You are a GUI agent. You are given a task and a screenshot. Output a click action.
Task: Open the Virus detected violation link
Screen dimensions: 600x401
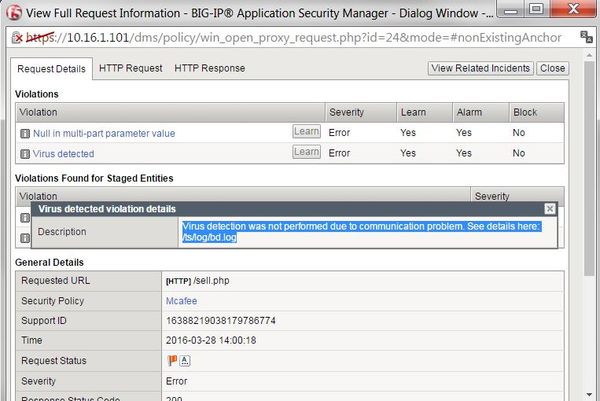point(63,154)
